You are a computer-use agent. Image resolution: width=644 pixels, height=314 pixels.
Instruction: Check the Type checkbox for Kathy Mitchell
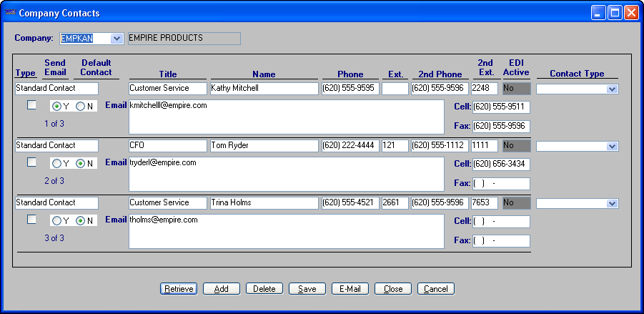click(x=31, y=105)
